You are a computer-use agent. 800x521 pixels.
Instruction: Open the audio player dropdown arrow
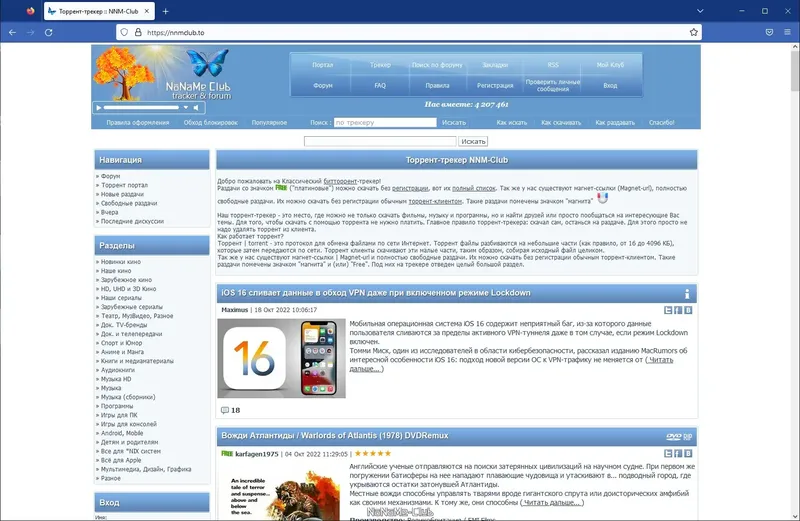tap(186, 108)
